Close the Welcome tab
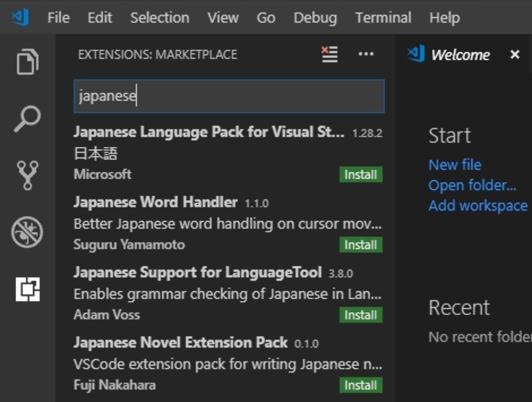The image size is (532, 402). (x=514, y=54)
